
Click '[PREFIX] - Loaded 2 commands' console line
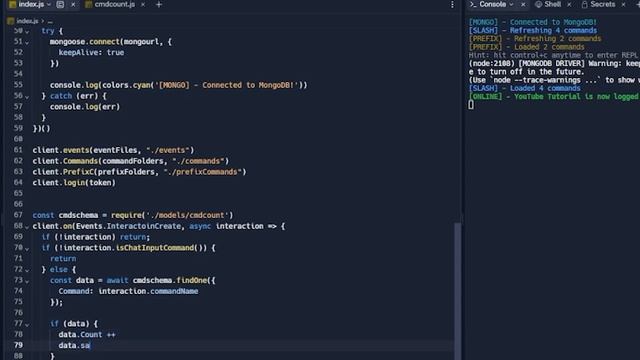point(527,47)
